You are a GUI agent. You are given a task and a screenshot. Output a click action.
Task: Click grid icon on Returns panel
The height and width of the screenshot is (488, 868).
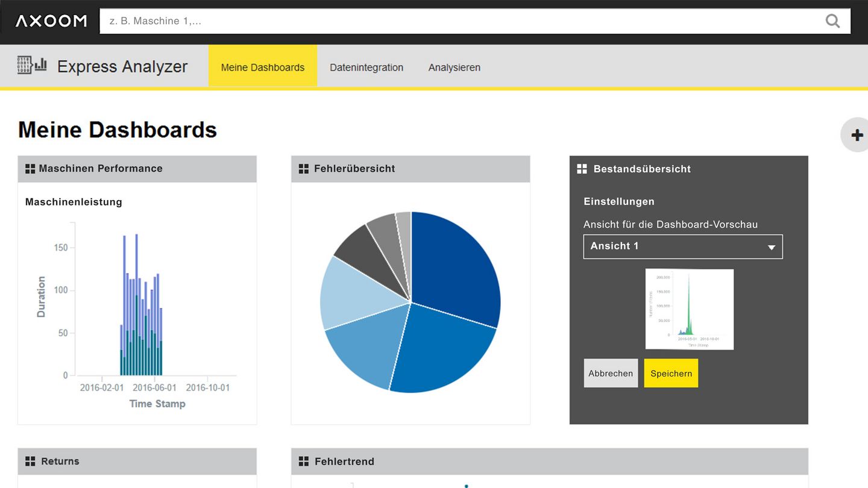coord(30,461)
